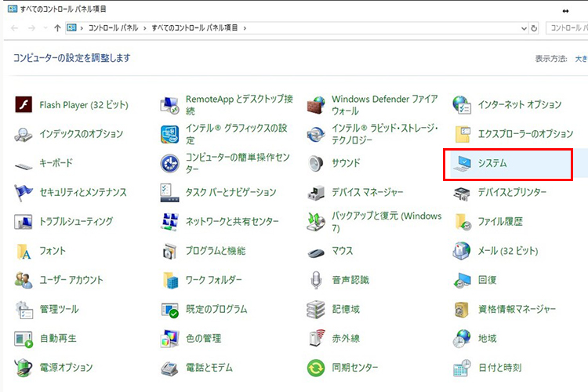This screenshot has height=392, width=588.
Task: Open the ファイル履歴 icon
Action: pos(463,222)
